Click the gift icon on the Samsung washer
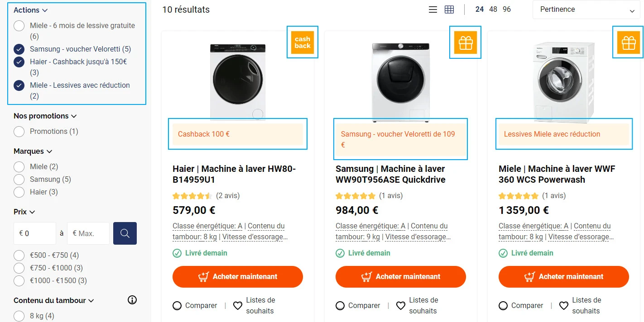This screenshot has width=644, height=322. (466, 43)
